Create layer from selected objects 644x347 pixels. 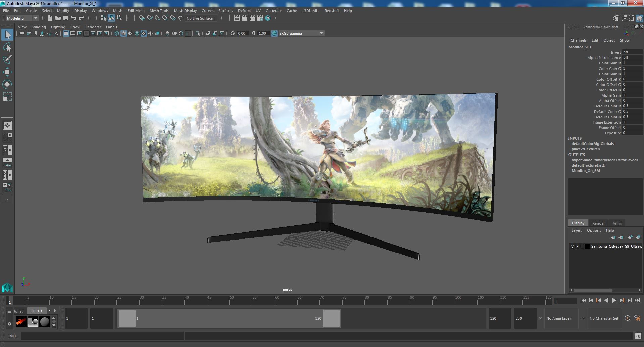point(638,237)
